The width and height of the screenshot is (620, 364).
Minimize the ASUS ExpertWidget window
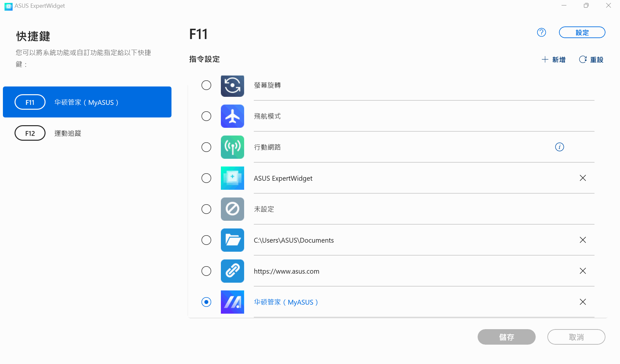(x=564, y=5)
